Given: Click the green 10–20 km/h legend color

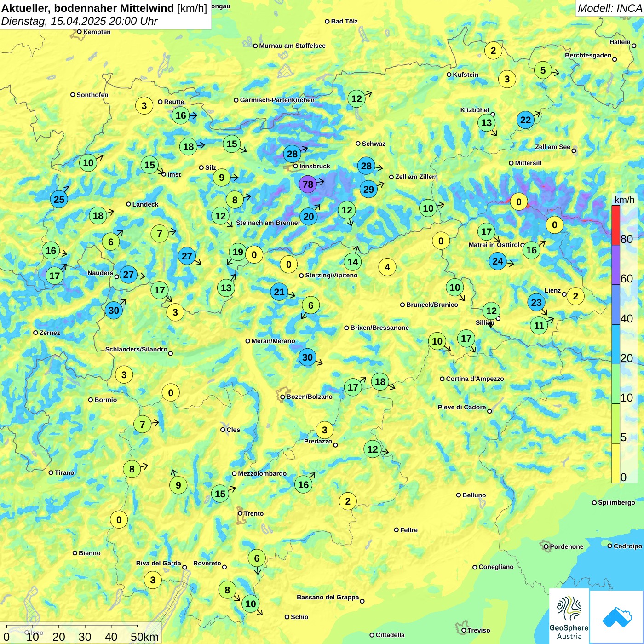Looking at the screenshot, I should (x=615, y=384).
